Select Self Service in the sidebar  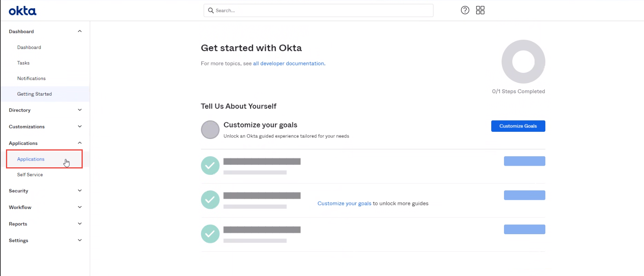click(30, 175)
